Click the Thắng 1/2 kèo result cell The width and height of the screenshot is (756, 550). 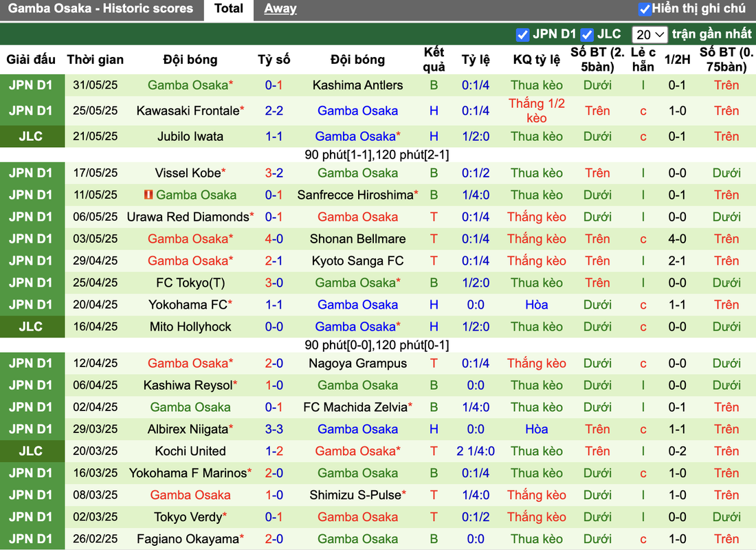pyautogui.click(x=536, y=111)
